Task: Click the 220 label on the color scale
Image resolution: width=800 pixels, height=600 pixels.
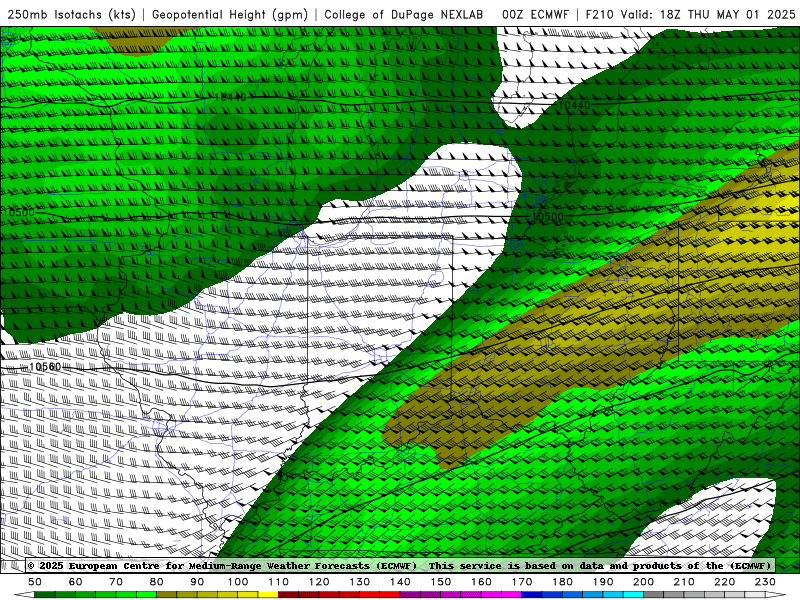Action: [x=724, y=582]
